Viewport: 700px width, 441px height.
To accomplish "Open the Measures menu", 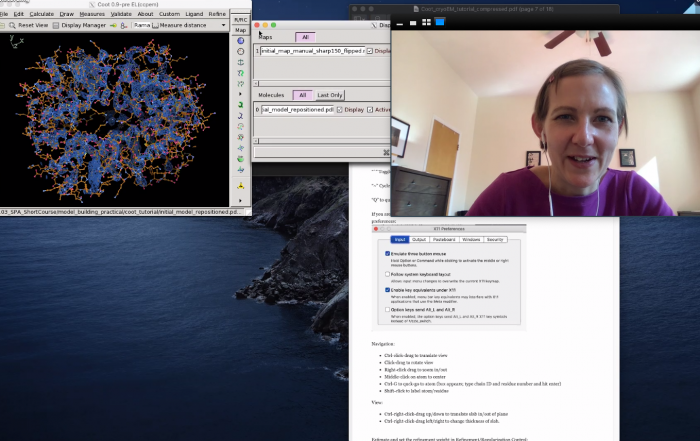I will 92,14.
